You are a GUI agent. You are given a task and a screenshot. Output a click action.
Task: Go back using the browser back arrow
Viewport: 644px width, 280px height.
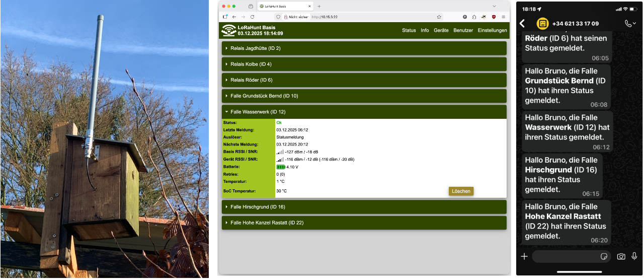coord(234,17)
